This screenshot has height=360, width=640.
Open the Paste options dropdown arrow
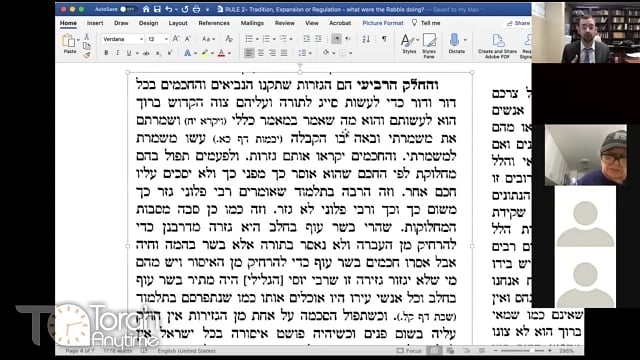click(78, 40)
